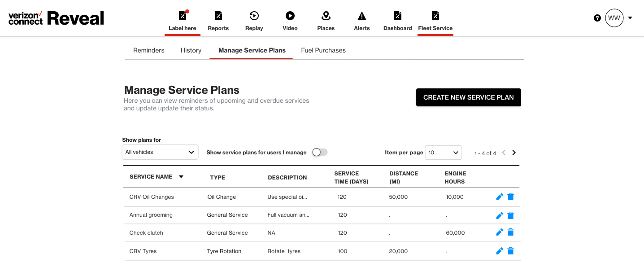644x280 pixels.
Task: Click the 'Rotate tyres' description
Action: pyautogui.click(x=284, y=251)
